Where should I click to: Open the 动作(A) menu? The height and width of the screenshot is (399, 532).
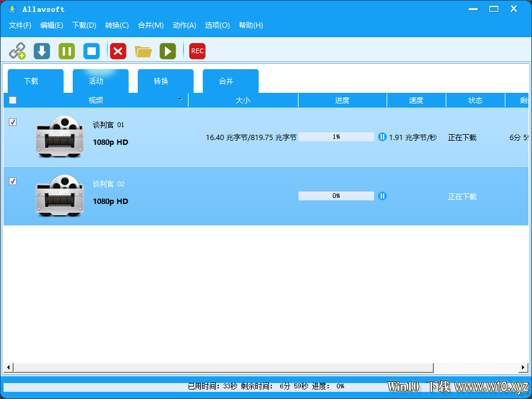[x=184, y=25]
